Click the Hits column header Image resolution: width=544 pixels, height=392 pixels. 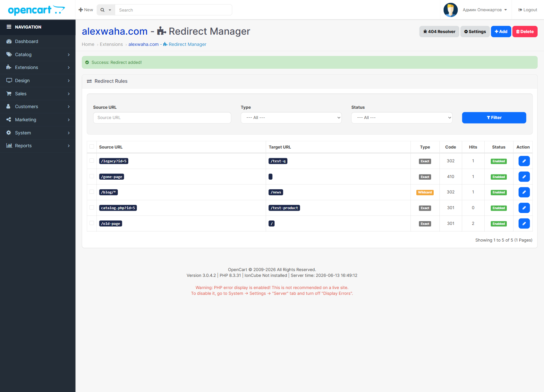(x=473, y=147)
